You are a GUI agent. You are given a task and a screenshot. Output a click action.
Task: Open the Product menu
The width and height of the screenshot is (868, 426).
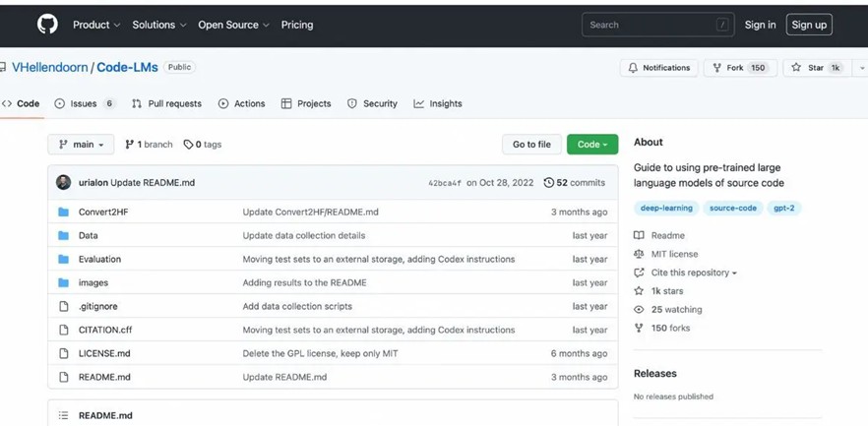pos(96,25)
